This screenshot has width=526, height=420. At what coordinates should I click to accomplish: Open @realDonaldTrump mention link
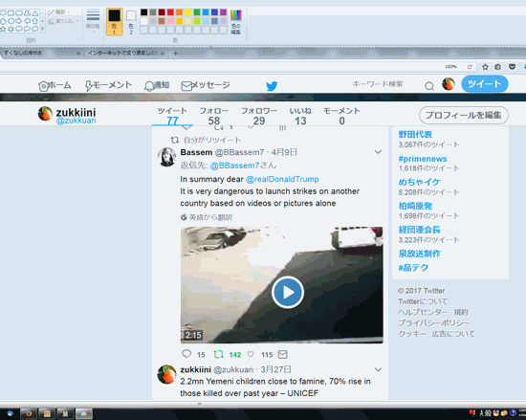click(x=282, y=179)
